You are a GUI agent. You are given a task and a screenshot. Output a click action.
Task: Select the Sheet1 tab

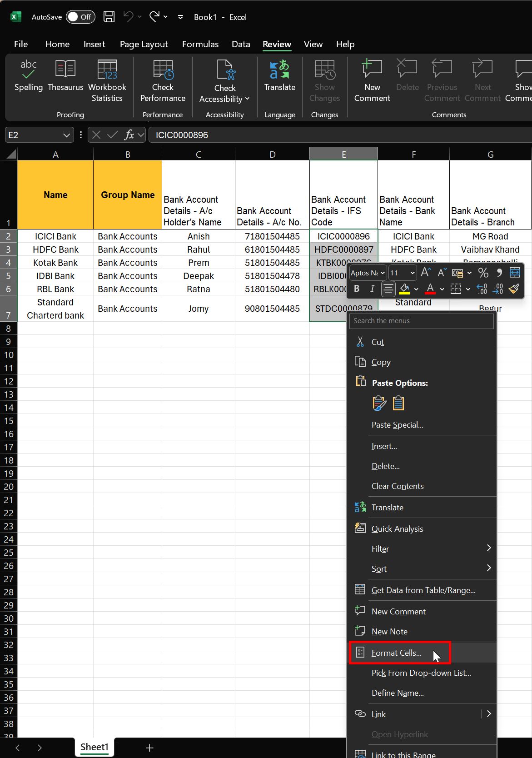point(94,747)
